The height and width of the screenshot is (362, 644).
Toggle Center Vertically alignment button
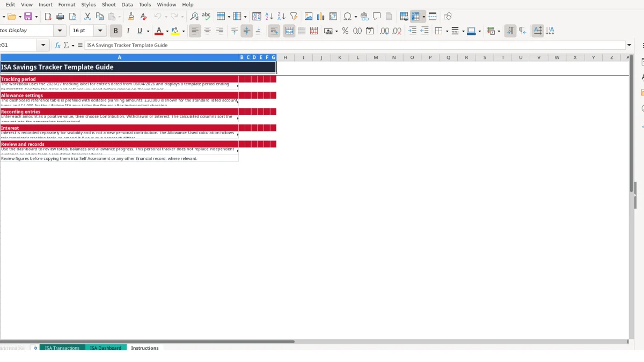tap(247, 31)
